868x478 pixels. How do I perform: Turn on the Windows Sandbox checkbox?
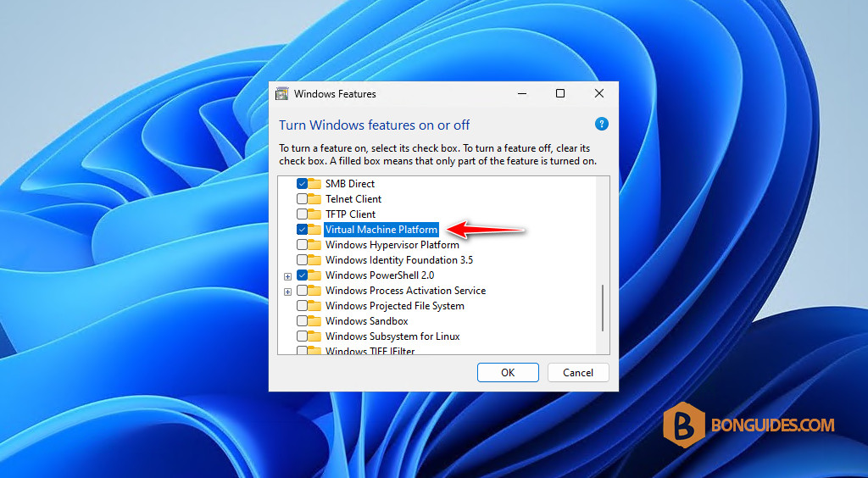tap(302, 321)
